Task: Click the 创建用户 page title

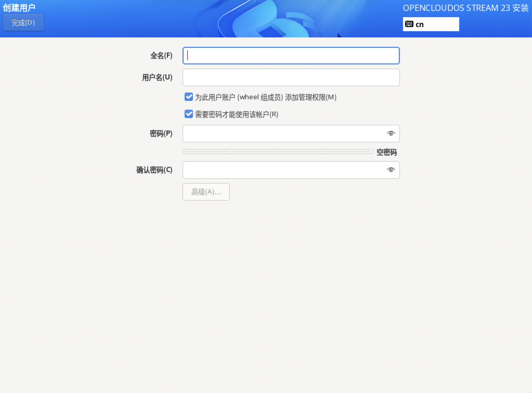Action: tap(19, 7)
